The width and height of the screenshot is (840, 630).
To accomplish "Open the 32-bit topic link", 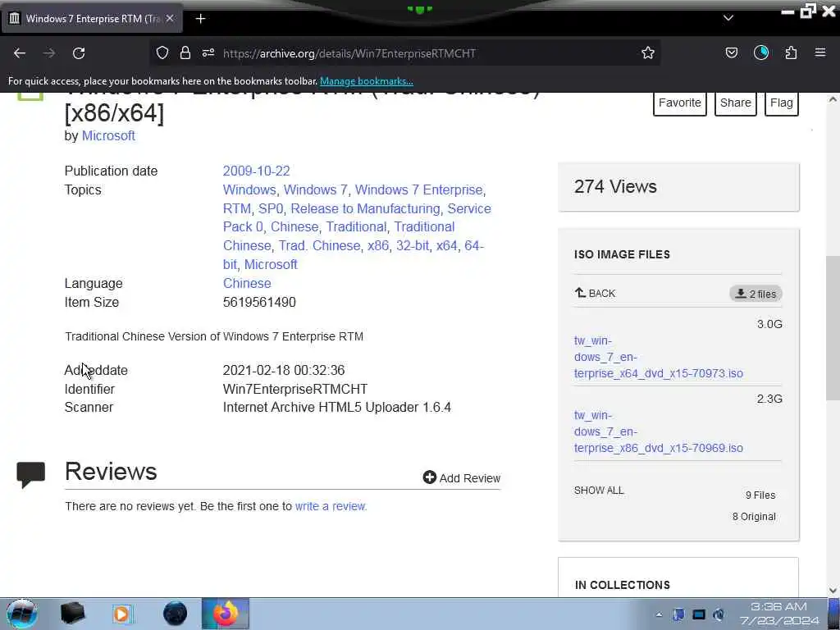I will click(x=412, y=246).
